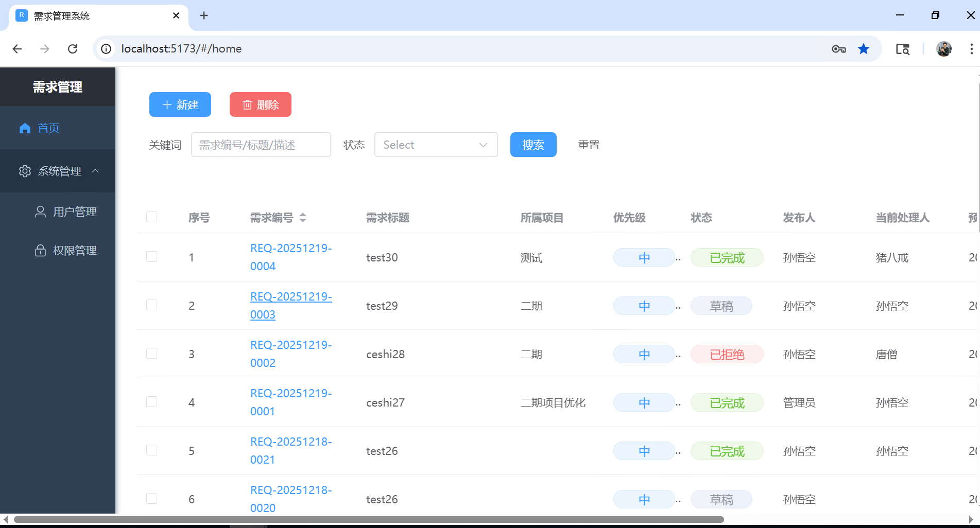Viewport: 980px width, 528px height.
Task: Check the row for REQ-20251218-0021
Action: click(151, 450)
